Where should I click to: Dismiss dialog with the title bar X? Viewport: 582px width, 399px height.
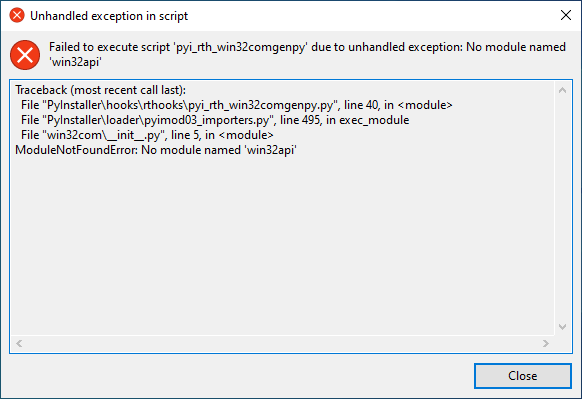(x=566, y=15)
